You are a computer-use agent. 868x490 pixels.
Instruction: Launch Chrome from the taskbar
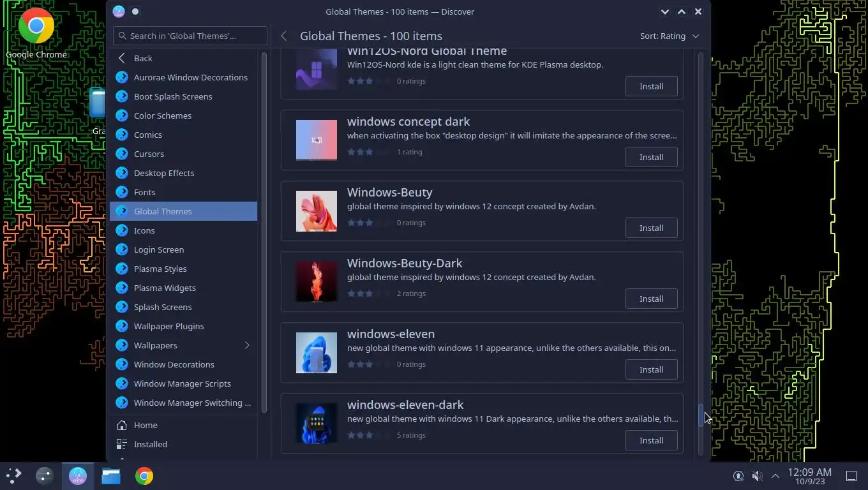point(144,476)
